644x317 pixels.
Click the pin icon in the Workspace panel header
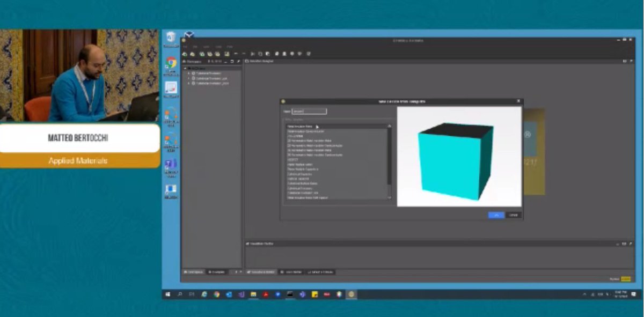pos(238,61)
